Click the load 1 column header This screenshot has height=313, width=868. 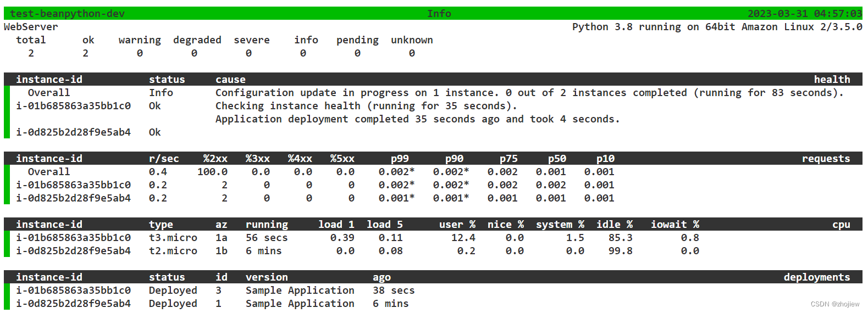[336, 225]
